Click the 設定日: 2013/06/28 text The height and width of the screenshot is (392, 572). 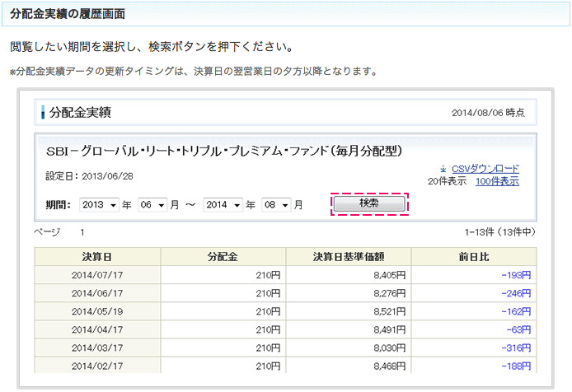point(89,176)
